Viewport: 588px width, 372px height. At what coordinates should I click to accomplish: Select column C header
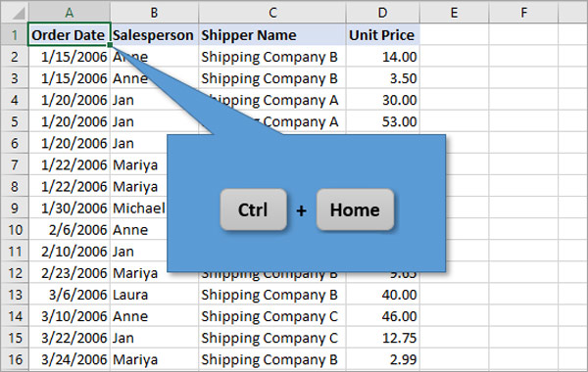(x=272, y=13)
